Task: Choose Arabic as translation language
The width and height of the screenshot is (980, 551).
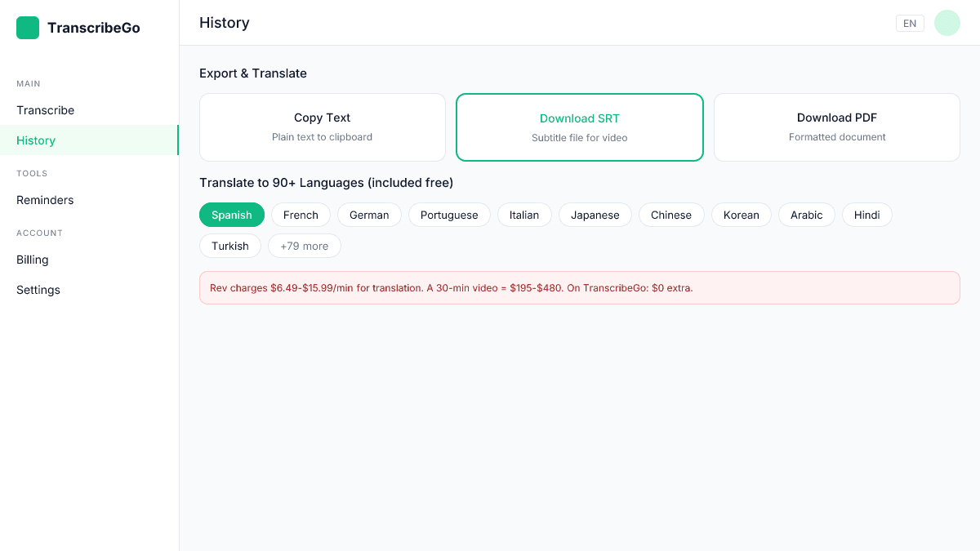Action: (x=807, y=215)
